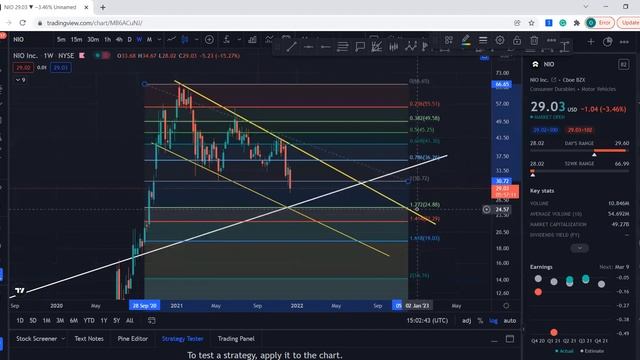This screenshot has width=640, height=360.
Task: Toggle adj price adjustment
Action: pyautogui.click(x=467, y=321)
